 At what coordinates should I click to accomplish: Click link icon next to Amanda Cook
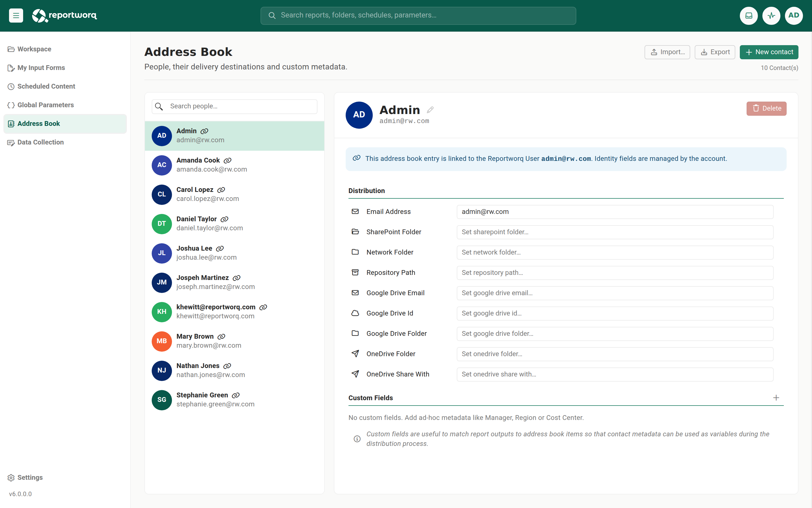click(x=228, y=161)
